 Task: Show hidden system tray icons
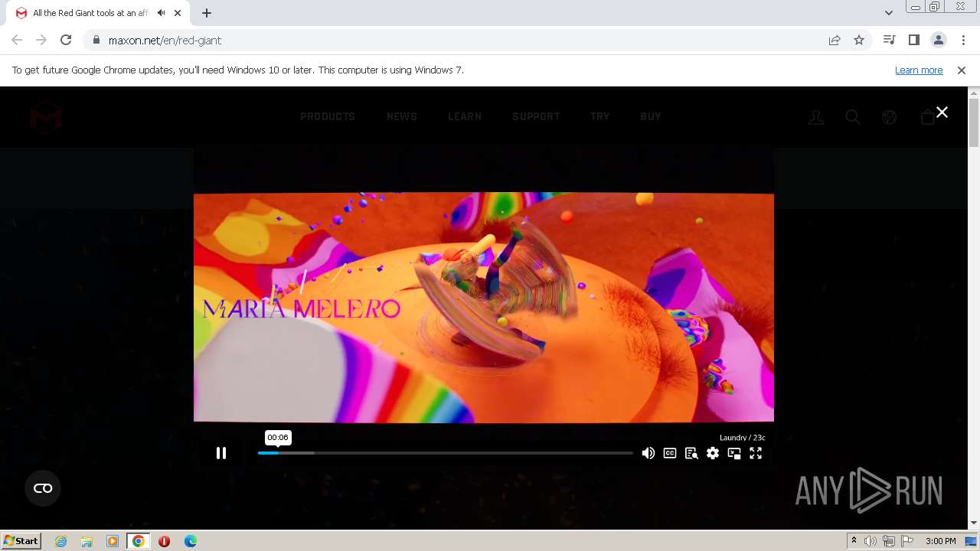(x=854, y=541)
